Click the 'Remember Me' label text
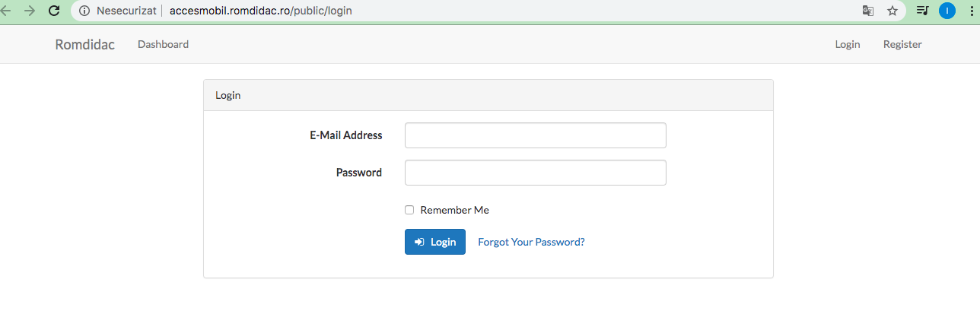Viewport: 980px width, 311px height. (x=454, y=210)
